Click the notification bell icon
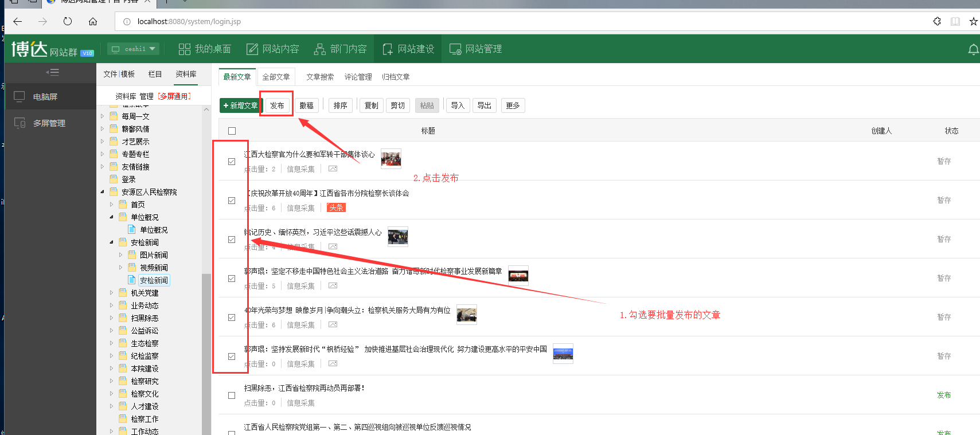980x435 pixels. click(x=973, y=50)
